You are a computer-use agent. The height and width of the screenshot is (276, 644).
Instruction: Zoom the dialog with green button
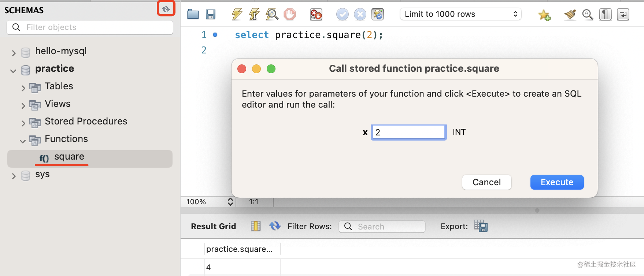pyautogui.click(x=271, y=69)
